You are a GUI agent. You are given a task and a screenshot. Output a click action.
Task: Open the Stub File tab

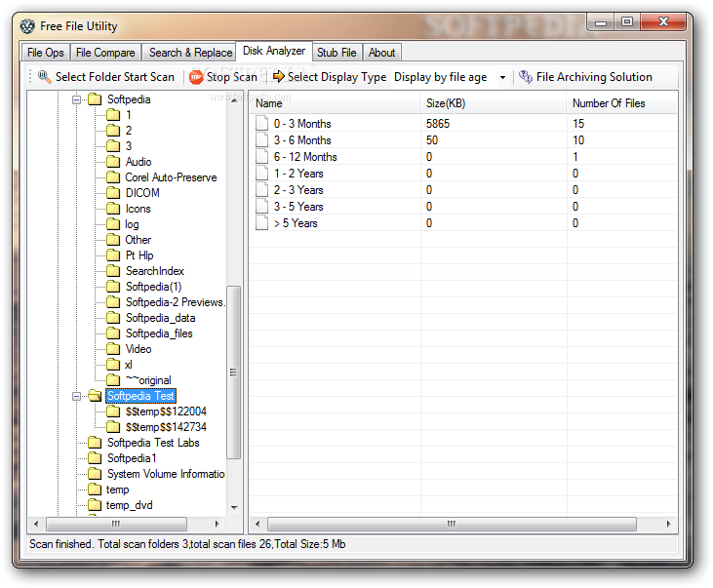[x=337, y=53]
